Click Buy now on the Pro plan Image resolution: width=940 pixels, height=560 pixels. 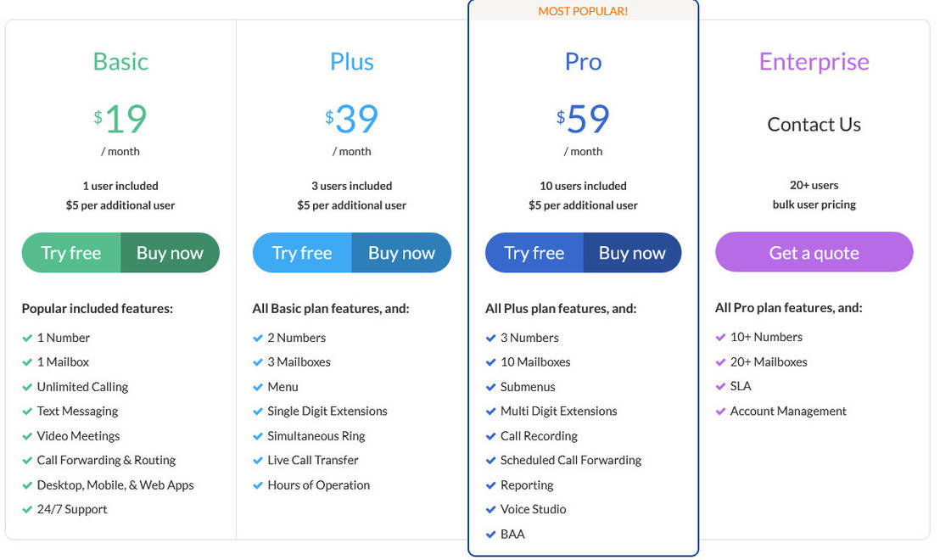point(632,252)
